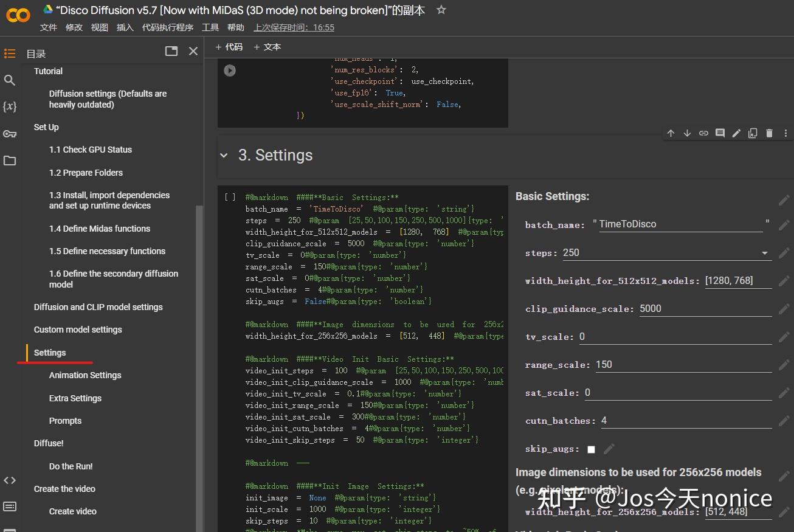Click the + 代码 button
This screenshot has width=794, height=532.
[x=229, y=47]
